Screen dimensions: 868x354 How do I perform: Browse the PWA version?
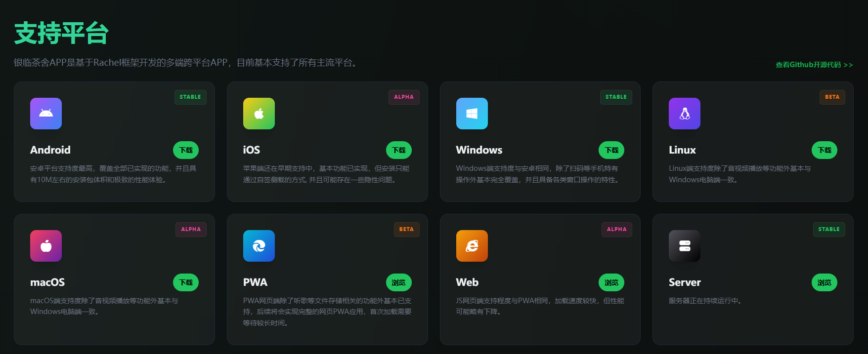point(399,282)
